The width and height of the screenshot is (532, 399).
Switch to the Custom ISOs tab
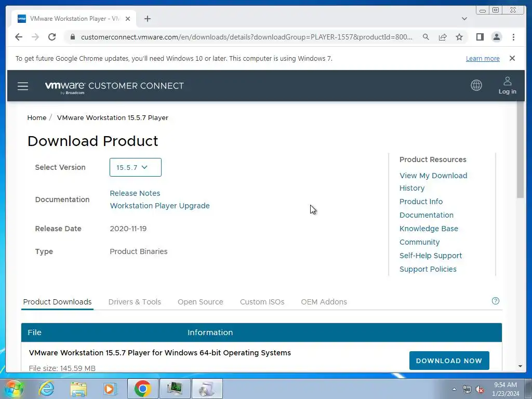click(x=262, y=302)
